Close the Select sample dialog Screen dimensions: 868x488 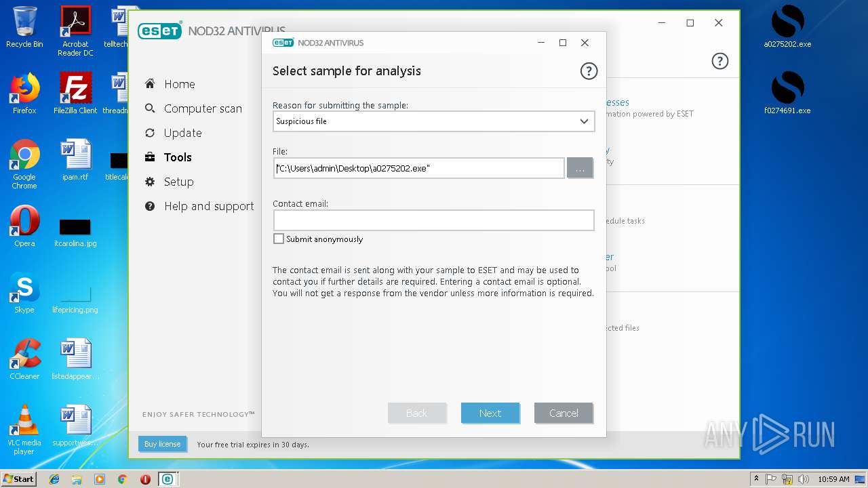coord(585,43)
